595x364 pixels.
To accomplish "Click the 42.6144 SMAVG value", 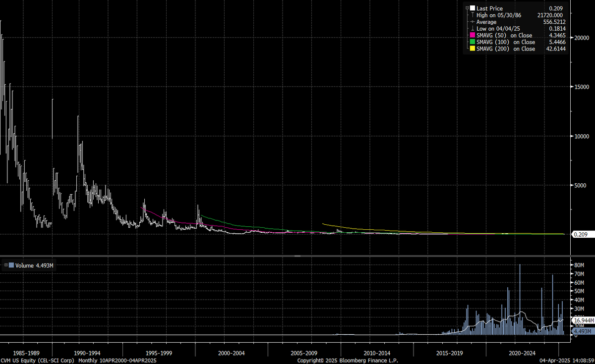I will click(x=556, y=49).
